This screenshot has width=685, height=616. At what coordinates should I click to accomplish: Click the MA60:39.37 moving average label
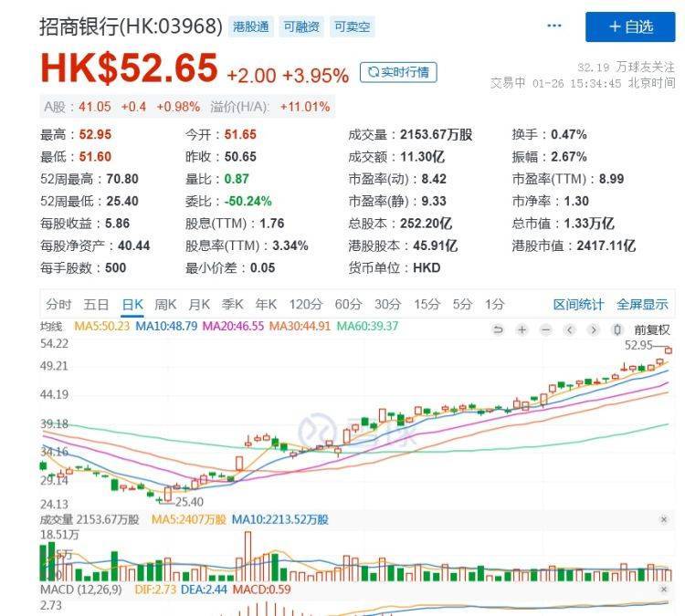click(x=367, y=326)
